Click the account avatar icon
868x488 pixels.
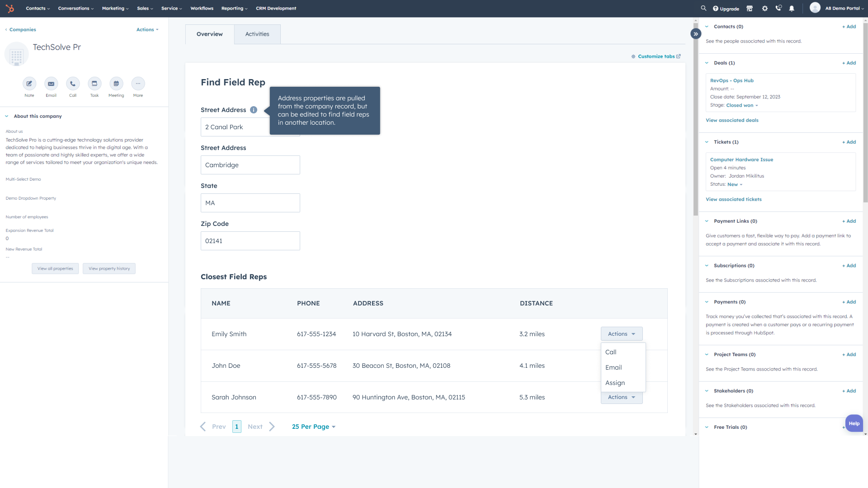click(815, 8)
